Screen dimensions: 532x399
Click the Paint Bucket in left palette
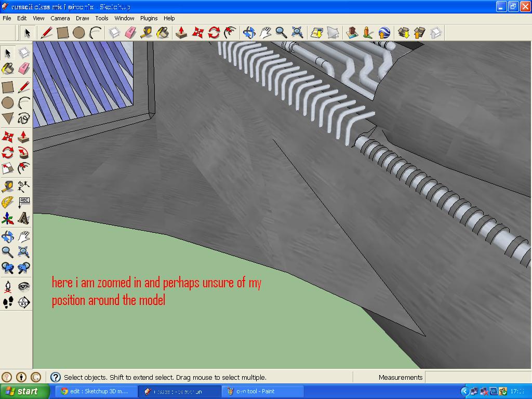pos(7,69)
